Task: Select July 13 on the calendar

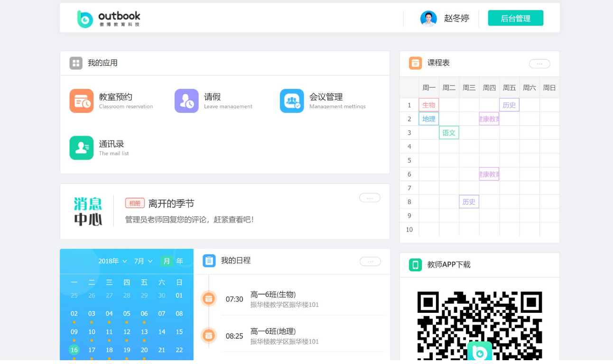Action: pyautogui.click(x=144, y=332)
